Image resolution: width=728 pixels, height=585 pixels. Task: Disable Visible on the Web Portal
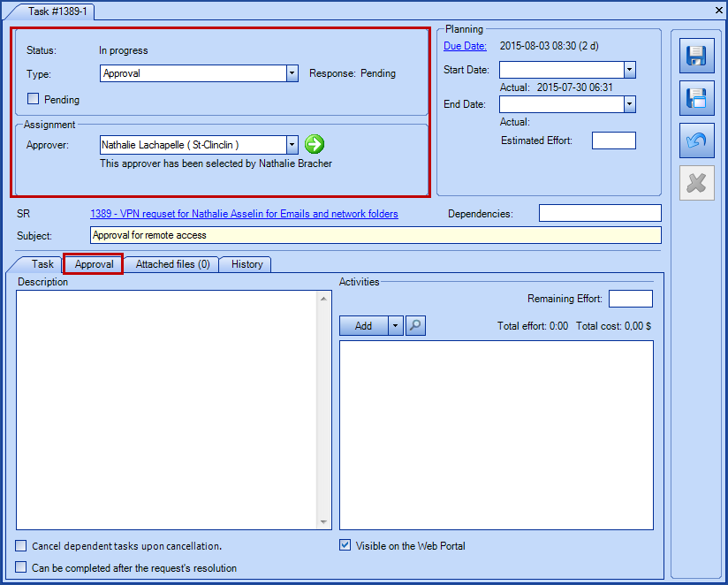345,545
